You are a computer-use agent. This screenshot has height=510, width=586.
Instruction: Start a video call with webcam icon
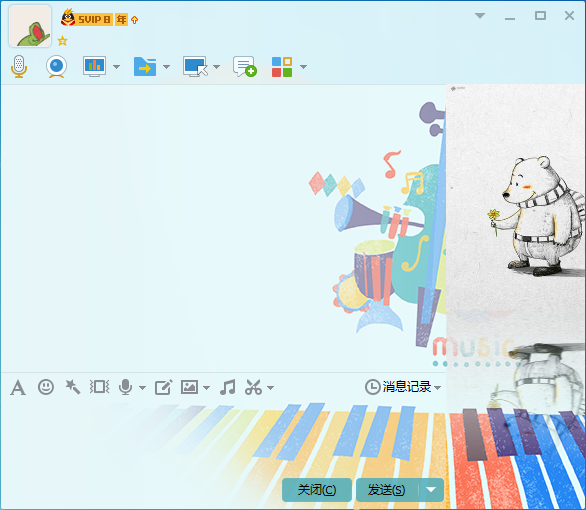click(x=56, y=67)
